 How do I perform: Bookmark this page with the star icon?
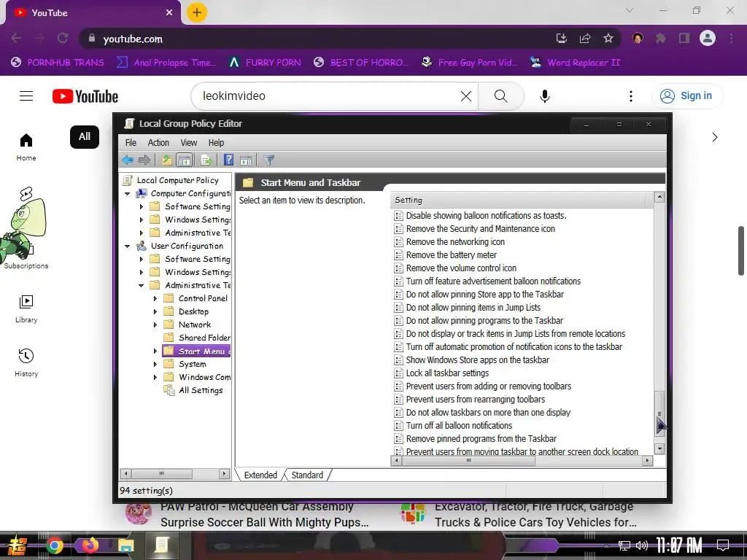(608, 38)
